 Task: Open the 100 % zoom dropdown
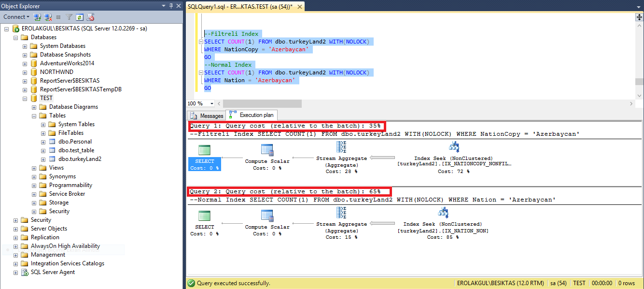(212, 104)
